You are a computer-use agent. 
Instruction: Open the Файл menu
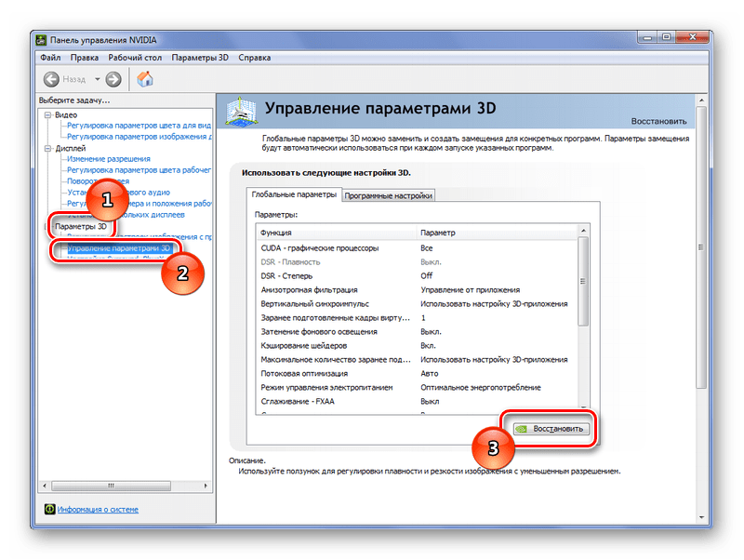50,58
